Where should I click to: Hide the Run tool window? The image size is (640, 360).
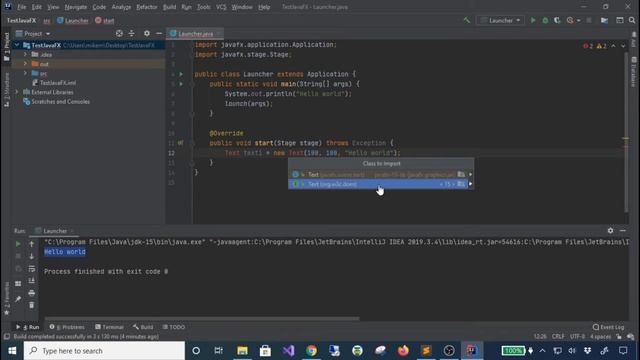(x=622, y=231)
